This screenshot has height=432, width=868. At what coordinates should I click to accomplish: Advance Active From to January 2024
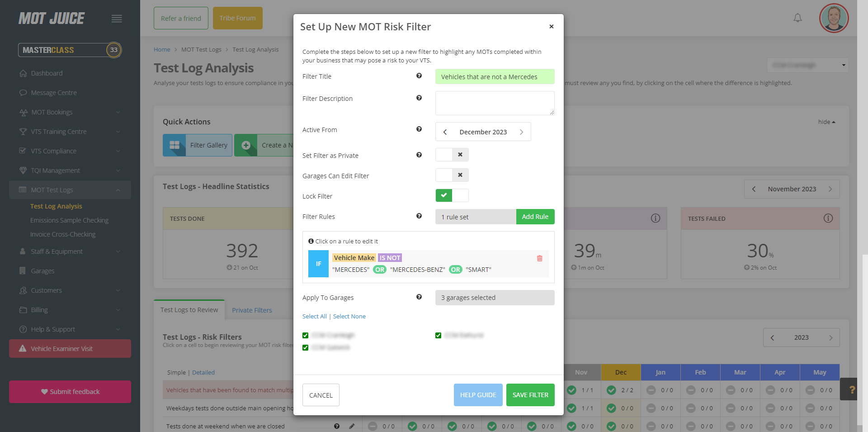click(522, 132)
